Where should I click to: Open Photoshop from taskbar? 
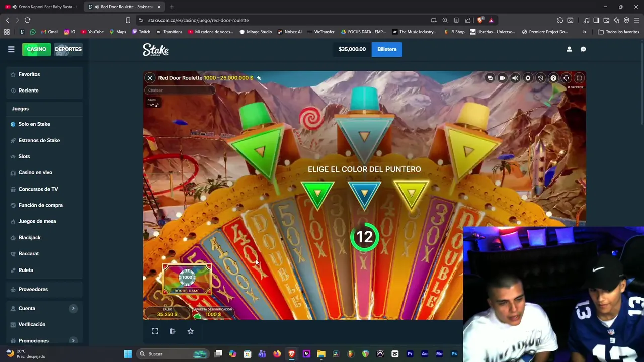[x=454, y=354]
